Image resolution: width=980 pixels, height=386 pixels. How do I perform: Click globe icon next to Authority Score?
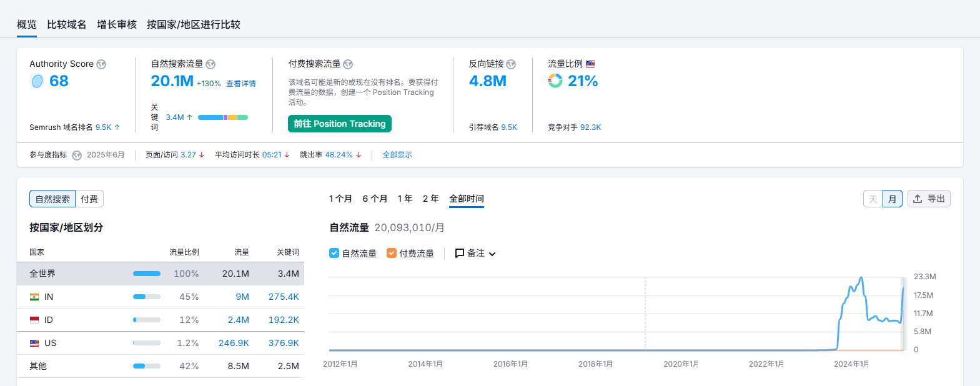pos(101,64)
